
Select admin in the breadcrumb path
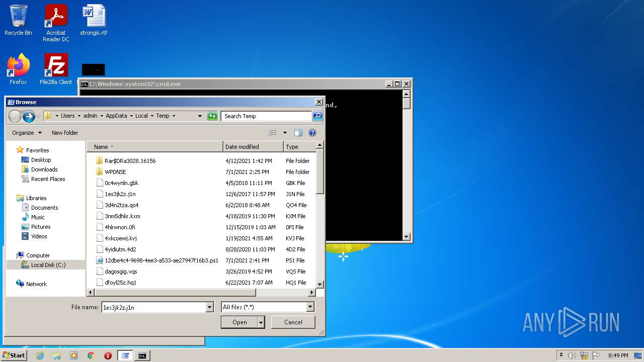(91, 116)
